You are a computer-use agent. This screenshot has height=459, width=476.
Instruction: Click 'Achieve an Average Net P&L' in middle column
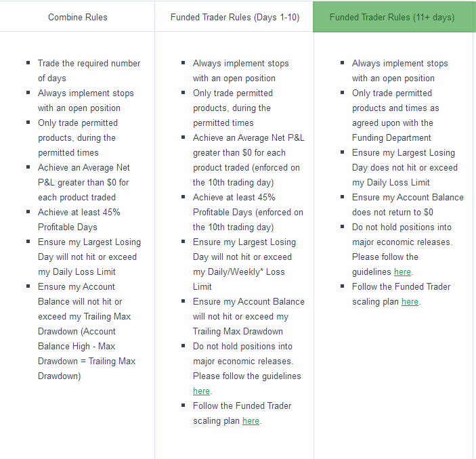[248, 138]
